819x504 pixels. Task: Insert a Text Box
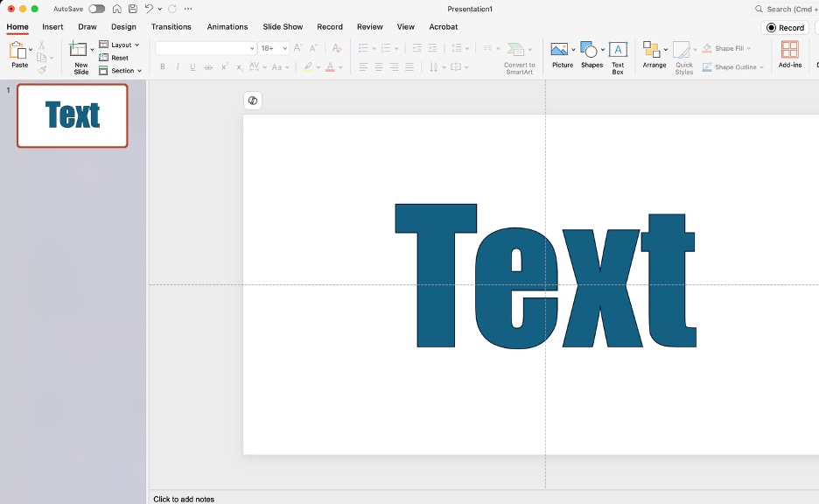pyautogui.click(x=618, y=51)
